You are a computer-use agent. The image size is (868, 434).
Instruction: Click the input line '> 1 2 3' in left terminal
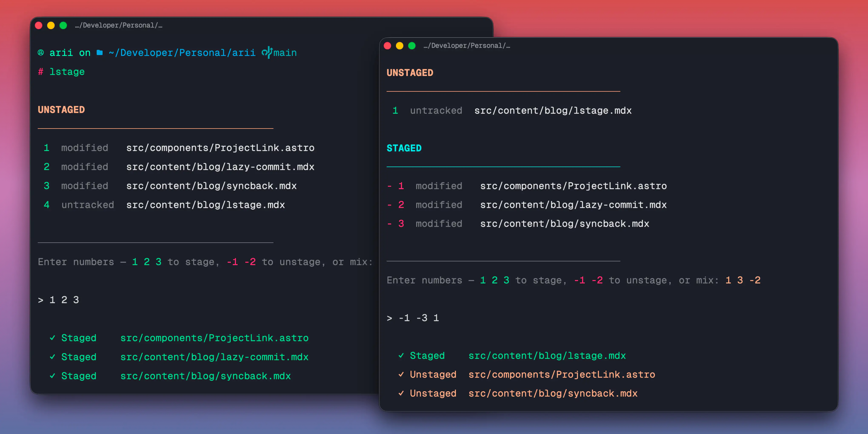click(59, 300)
